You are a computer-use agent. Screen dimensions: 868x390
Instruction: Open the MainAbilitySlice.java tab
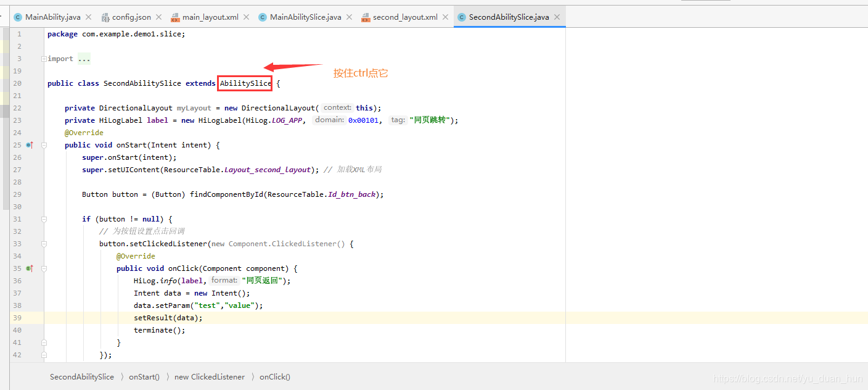coord(305,17)
